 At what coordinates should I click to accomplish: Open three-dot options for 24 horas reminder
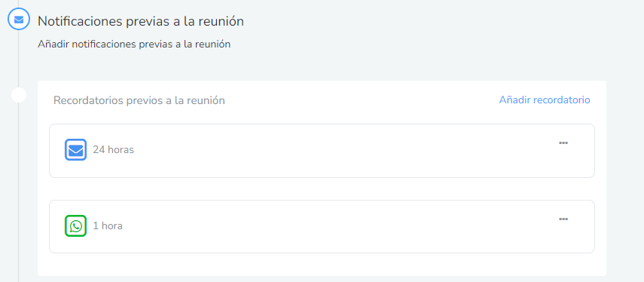[563, 143]
